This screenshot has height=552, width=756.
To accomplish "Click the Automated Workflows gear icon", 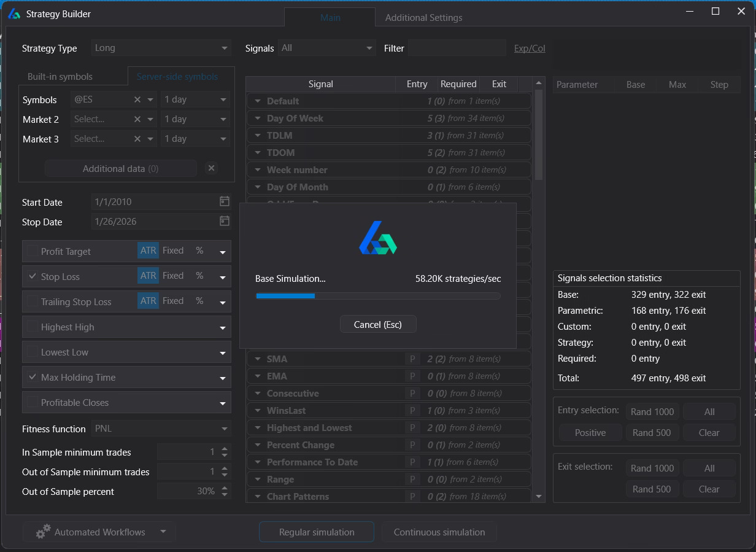I will pos(43,532).
